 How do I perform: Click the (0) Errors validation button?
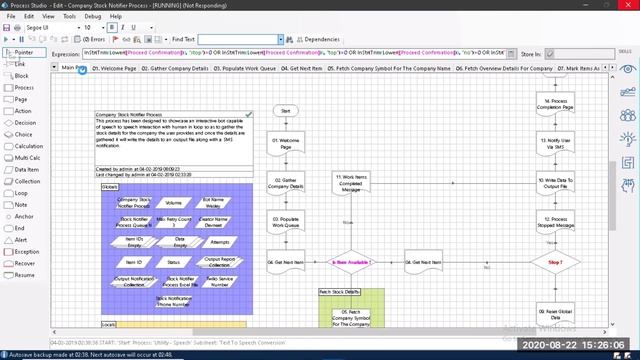point(89,40)
